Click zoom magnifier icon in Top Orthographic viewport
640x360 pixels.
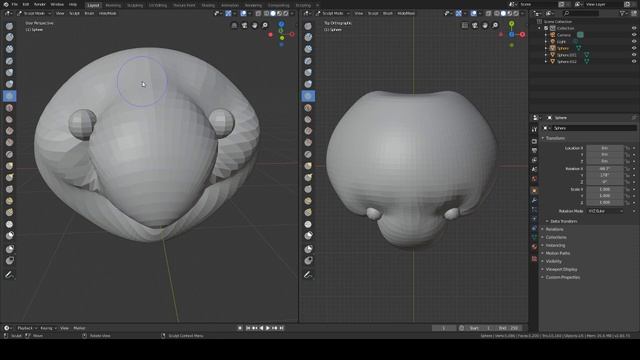[x=495, y=25]
